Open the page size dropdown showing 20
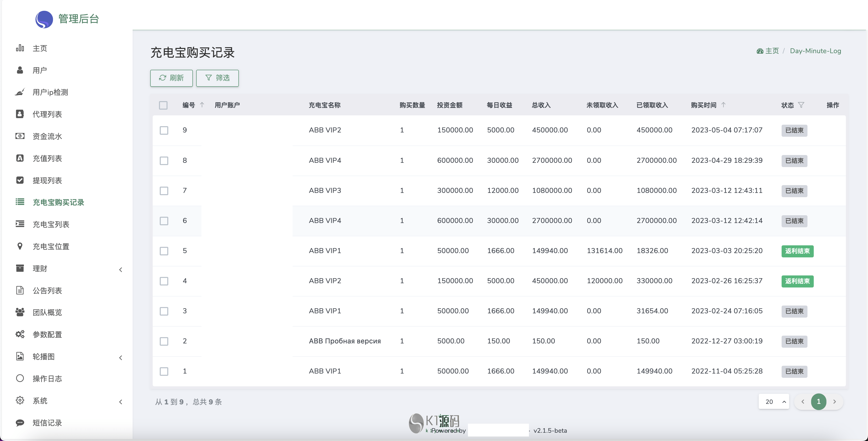868x441 pixels. pos(774,402)
